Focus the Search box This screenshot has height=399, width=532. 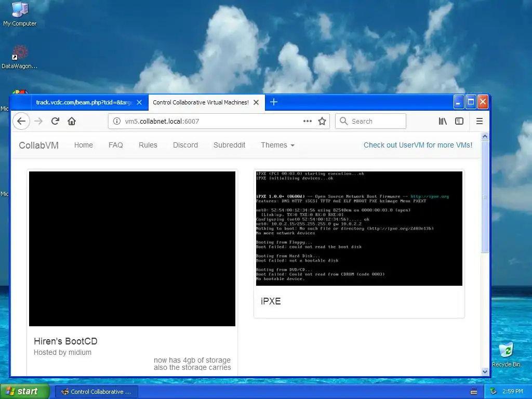[x=370, y=121]
